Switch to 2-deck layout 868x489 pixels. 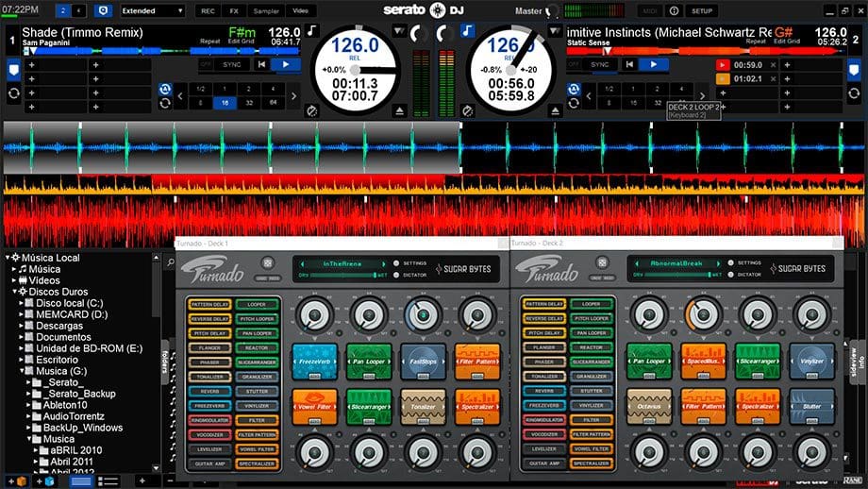(x=63, y=10)
